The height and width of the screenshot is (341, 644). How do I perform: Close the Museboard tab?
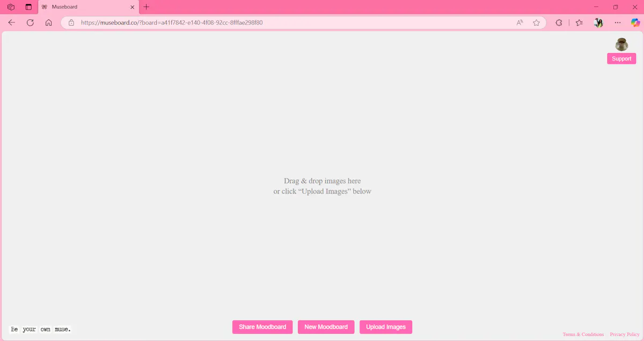(133, 7)
